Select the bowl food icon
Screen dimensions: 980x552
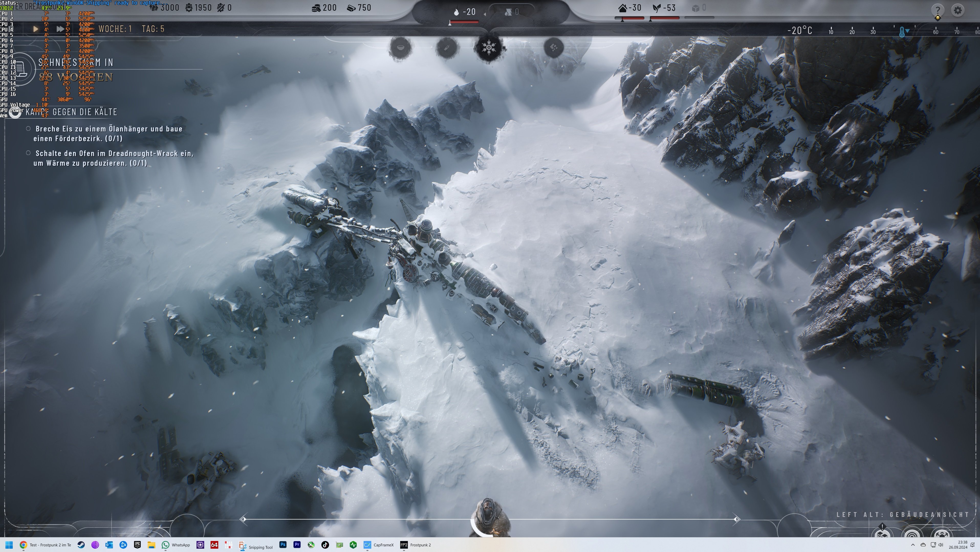[400, 48]
